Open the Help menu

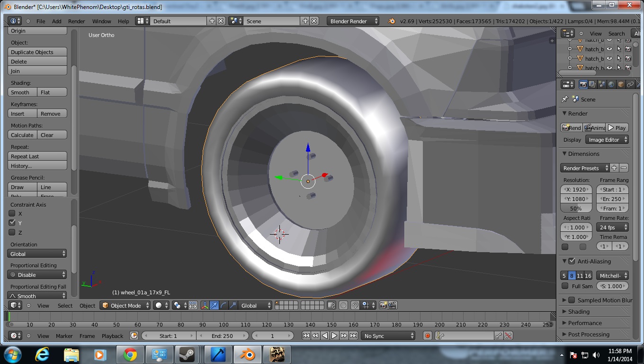point(123,21)
